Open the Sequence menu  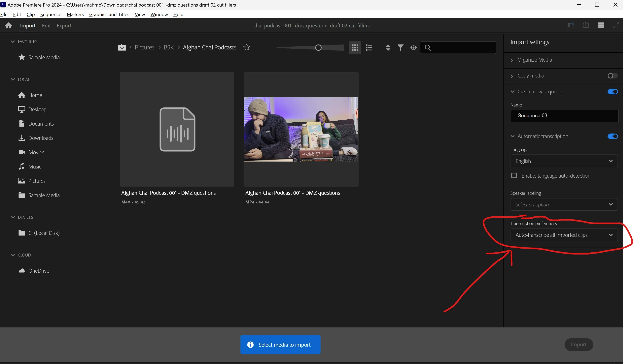pyautogui.click(x=51, y=15)
